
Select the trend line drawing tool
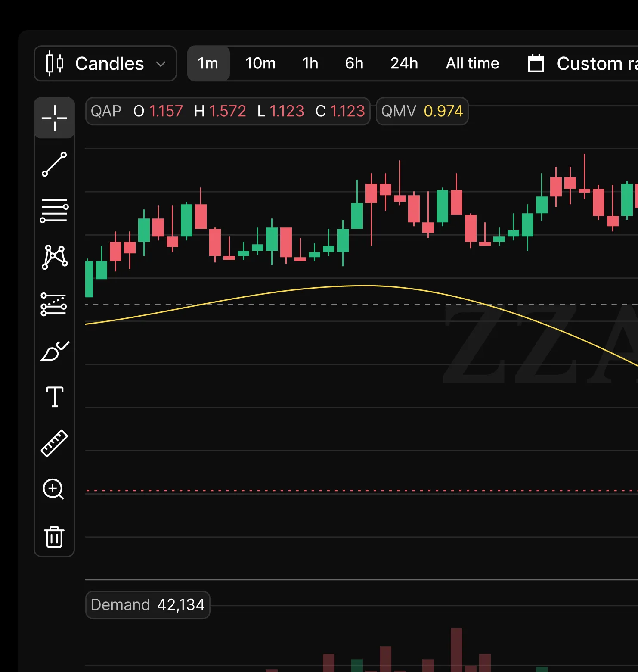tap(54, 164)
